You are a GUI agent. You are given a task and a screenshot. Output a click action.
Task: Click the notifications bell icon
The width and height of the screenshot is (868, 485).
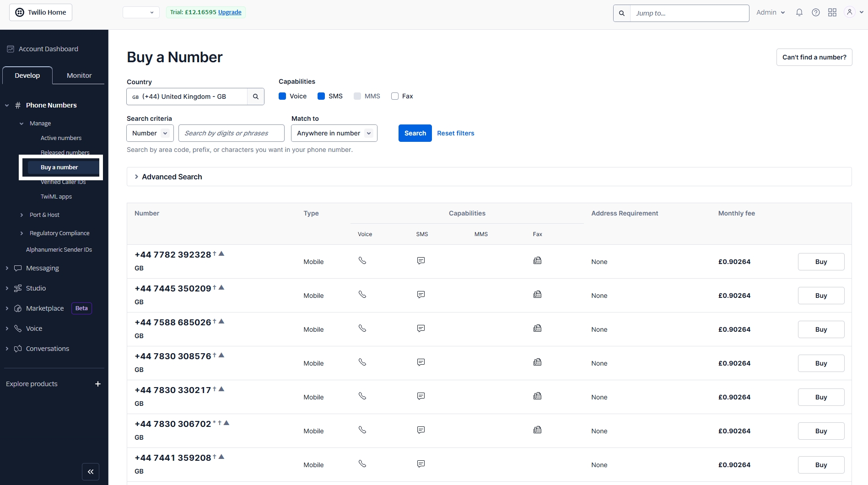799,13
